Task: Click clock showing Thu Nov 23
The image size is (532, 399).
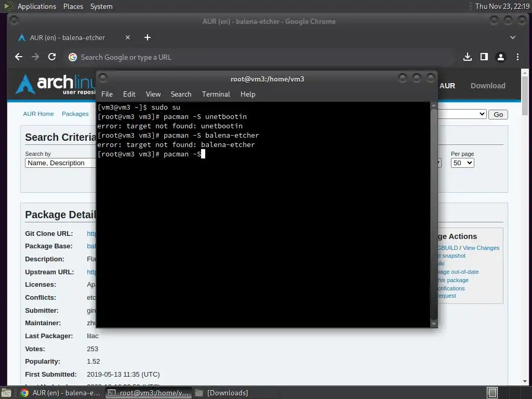Action: coord(502,6)
